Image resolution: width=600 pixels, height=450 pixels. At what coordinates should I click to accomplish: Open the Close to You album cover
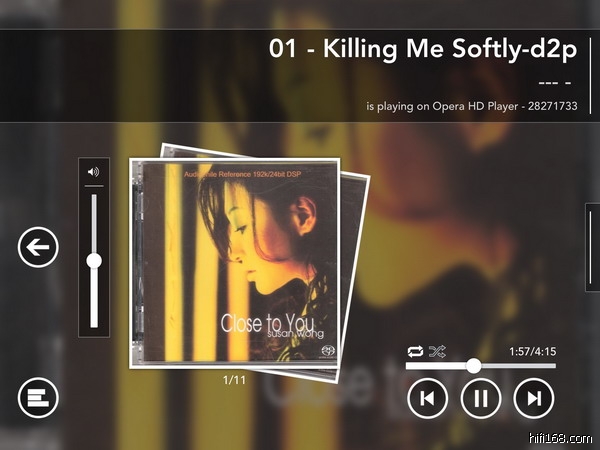coord(235,263)
